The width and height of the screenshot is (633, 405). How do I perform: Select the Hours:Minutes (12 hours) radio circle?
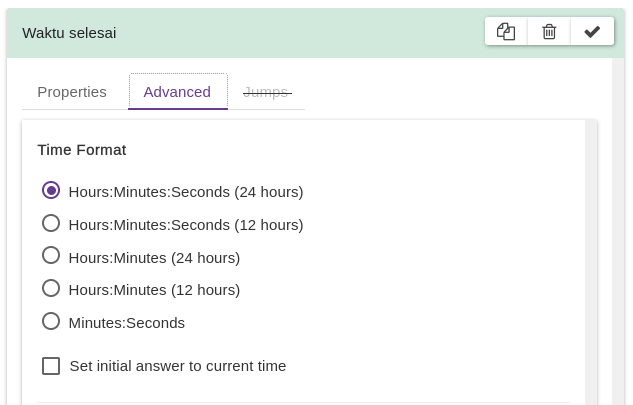click(x=51, y=288)
